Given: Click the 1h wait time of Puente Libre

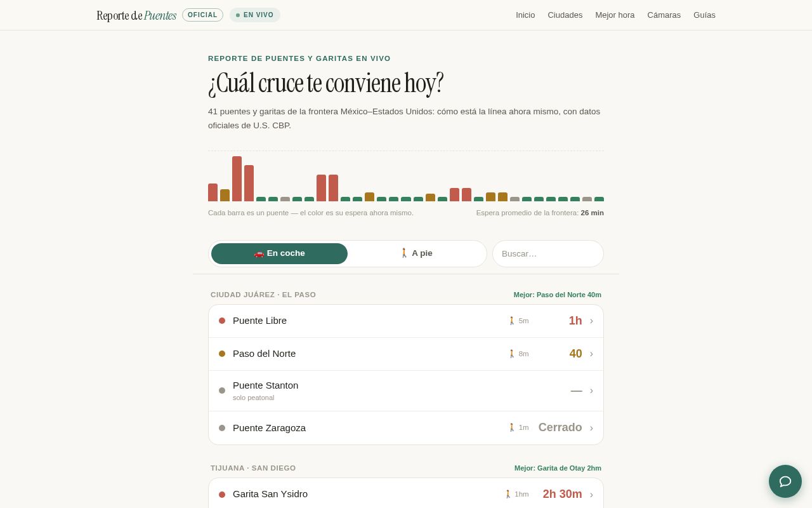Looking at the screenshot, I should point(575,321).
